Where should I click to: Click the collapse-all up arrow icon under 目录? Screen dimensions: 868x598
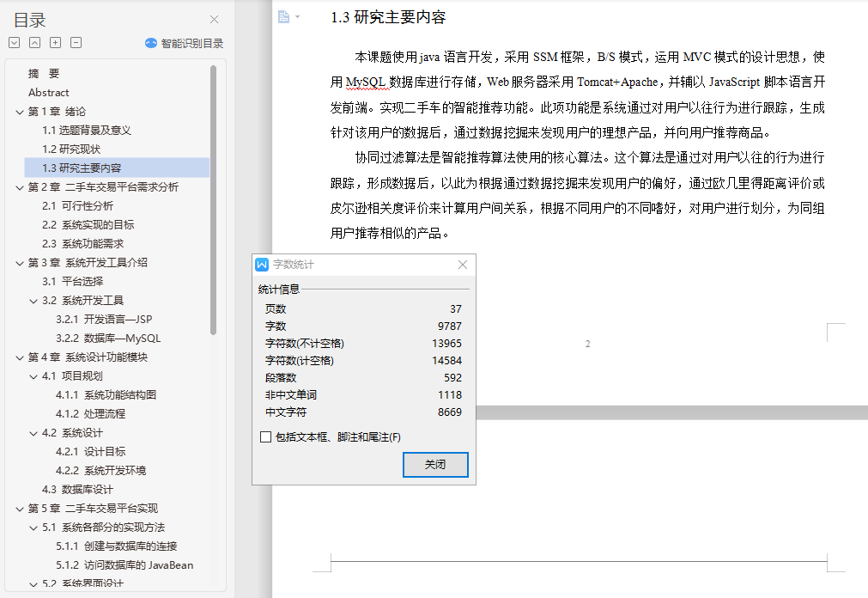(35, 43)
